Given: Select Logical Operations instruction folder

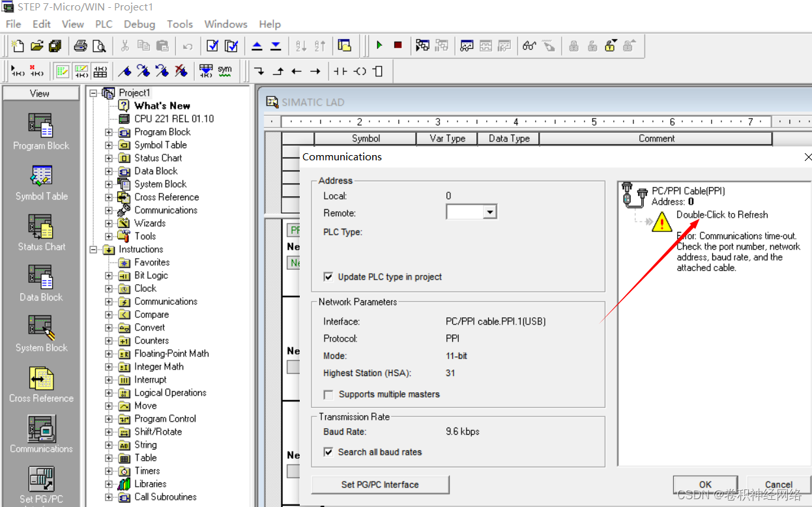Looking at the screenshot, I should [x=170, y=392].
